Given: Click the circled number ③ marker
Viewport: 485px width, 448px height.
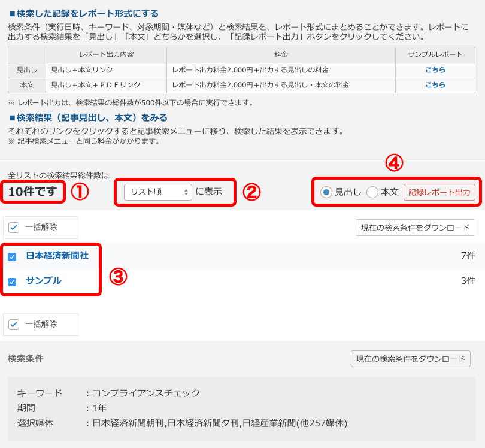Looking at the screenshot, I should pyautogui.click(x=118, y=277).
